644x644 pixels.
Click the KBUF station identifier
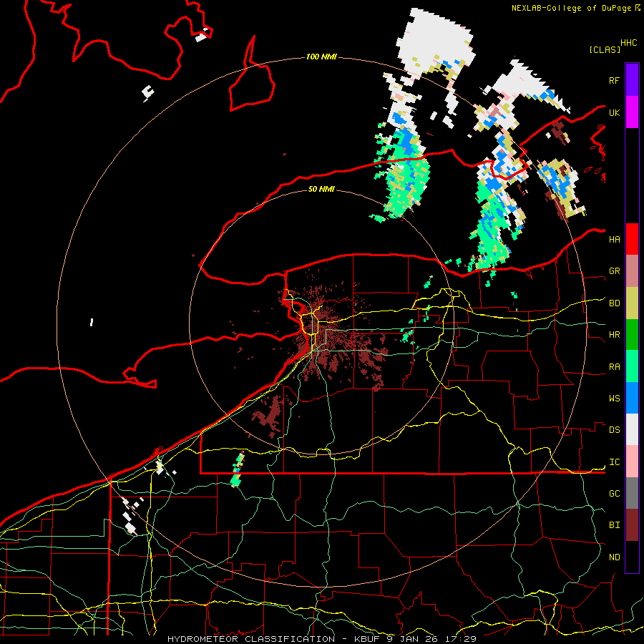tap(366, 639)
